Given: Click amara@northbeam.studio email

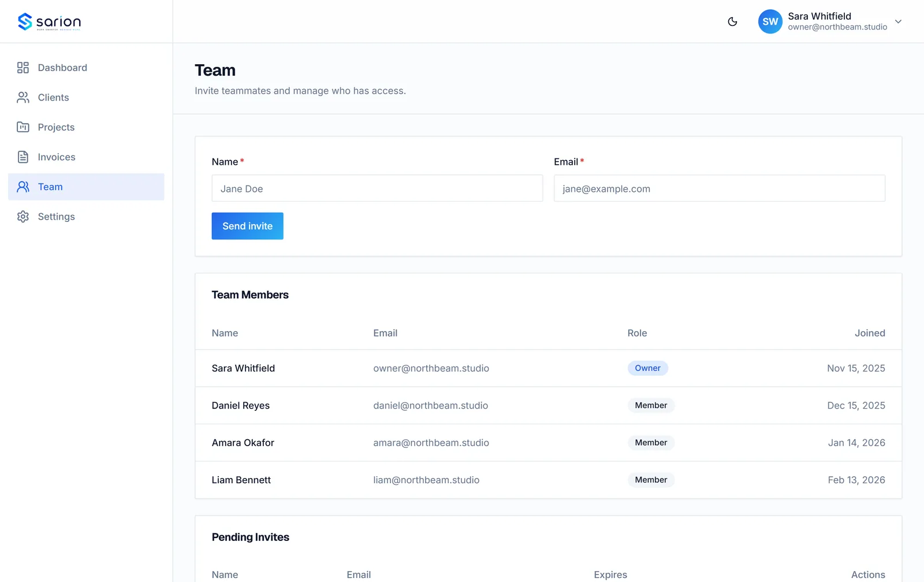Looking at the screenshot, I should [431, 443].
